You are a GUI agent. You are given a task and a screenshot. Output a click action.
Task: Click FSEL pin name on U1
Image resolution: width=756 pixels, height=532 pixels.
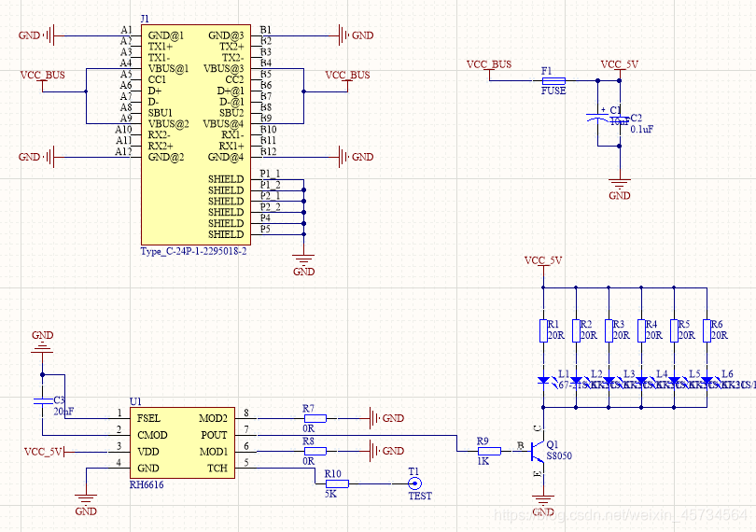coord(148,418)
